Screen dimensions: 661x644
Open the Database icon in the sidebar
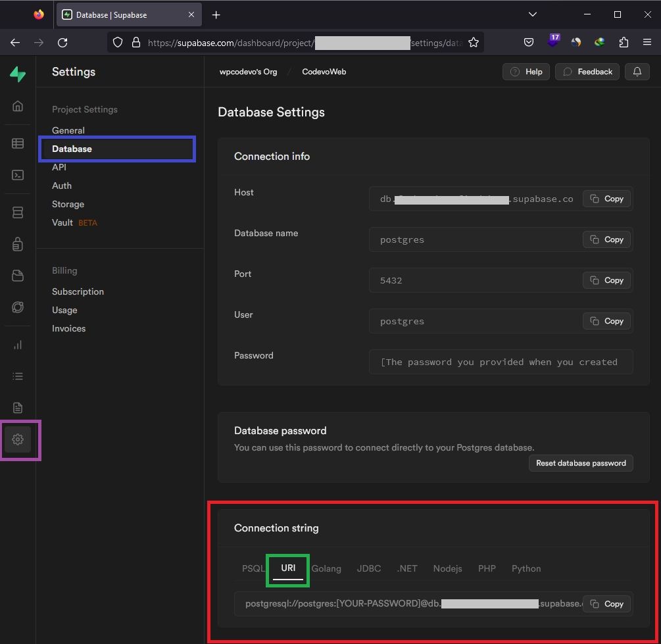coord(18,212)
